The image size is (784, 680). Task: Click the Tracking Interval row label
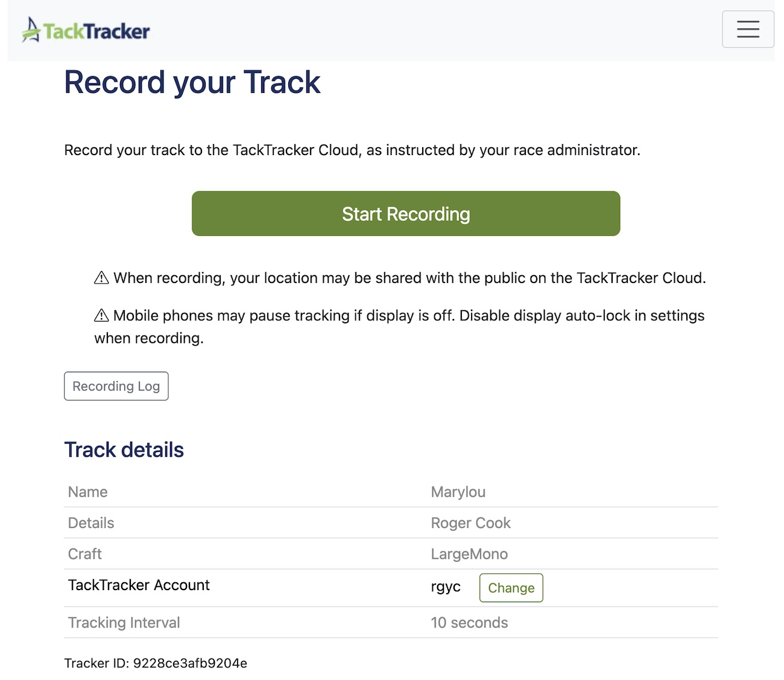point(124,623)
